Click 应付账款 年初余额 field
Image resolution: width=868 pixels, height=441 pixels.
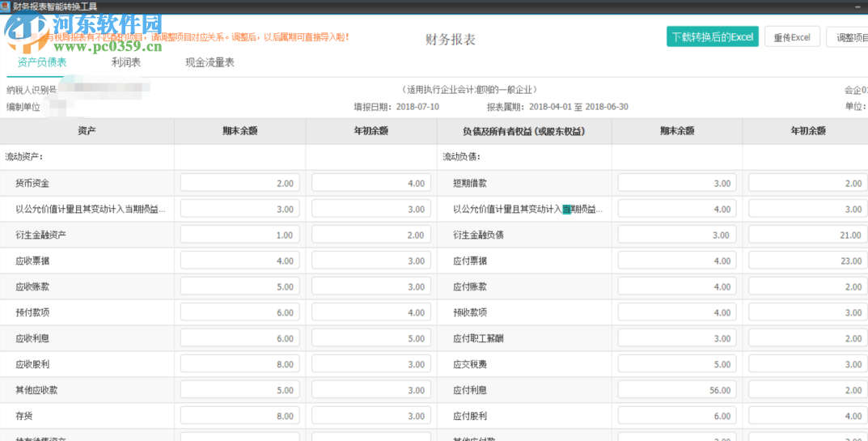pyautogui.click(x=808, y=286)
